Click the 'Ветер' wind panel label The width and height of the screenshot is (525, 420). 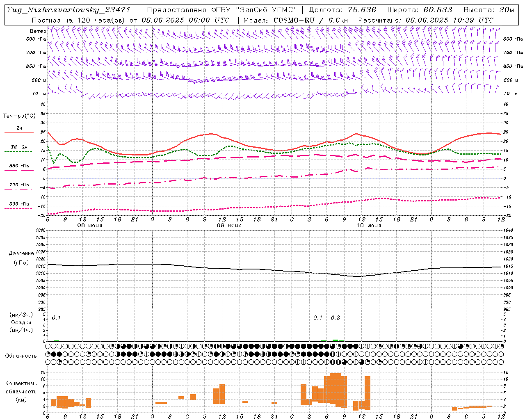coord(38,31)
